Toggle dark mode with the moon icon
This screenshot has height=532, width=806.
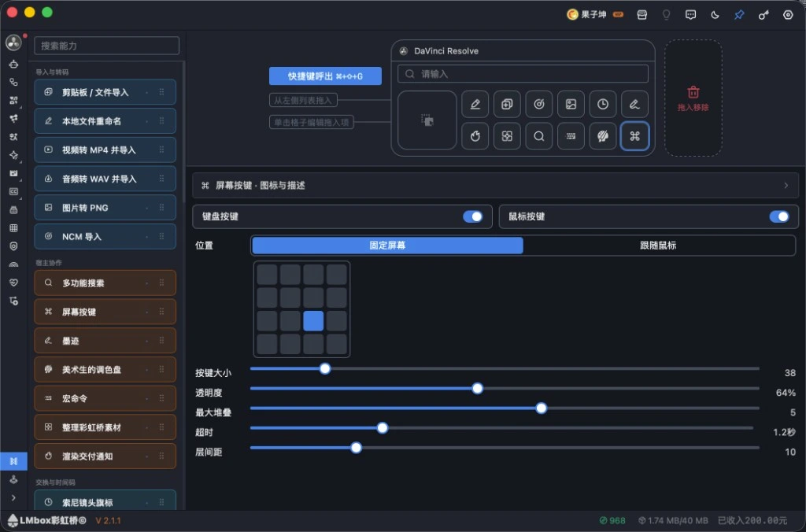(715, 15)
